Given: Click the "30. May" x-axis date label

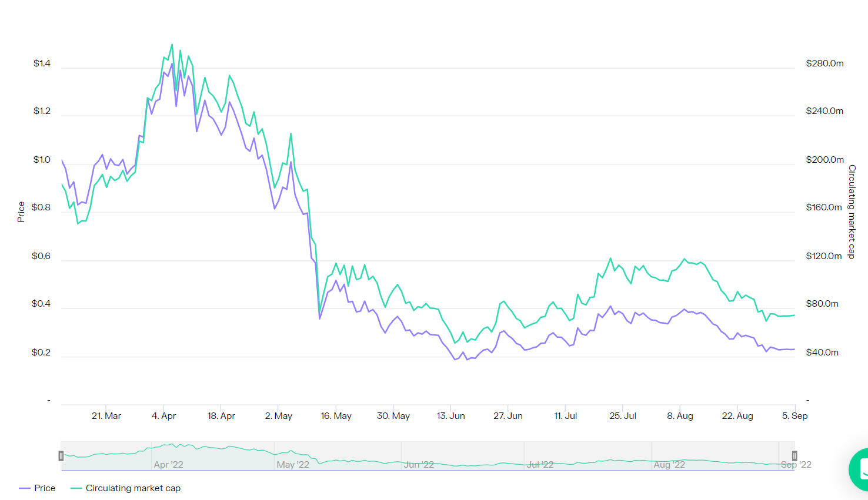Looking at the screenshot, I should [x=393, y=416].
